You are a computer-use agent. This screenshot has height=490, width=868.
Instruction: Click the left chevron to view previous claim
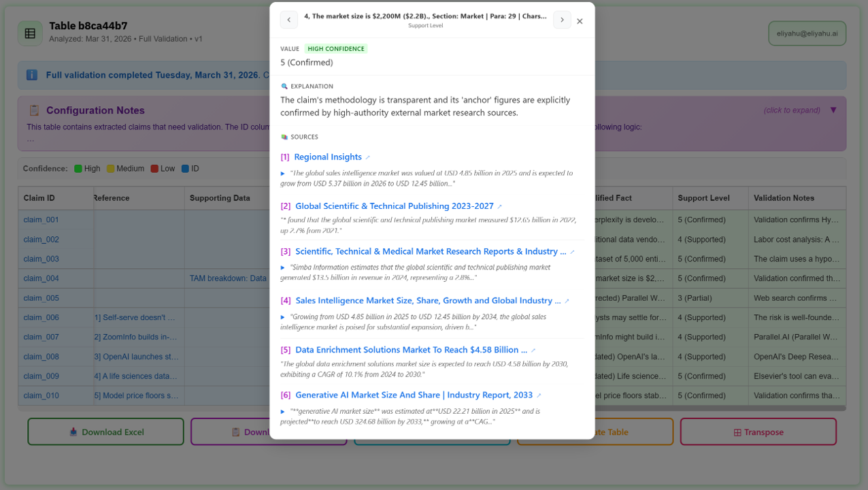pos(288,20)
